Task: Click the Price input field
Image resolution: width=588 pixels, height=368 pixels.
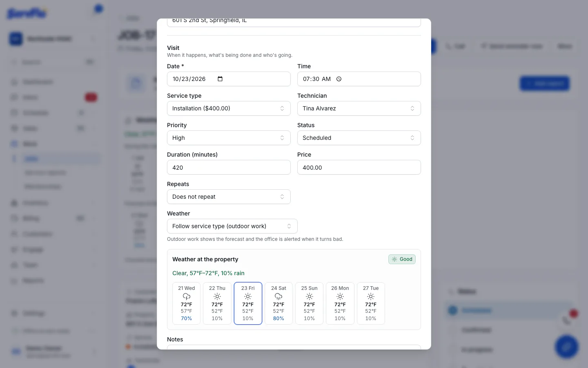Action: 359,167
